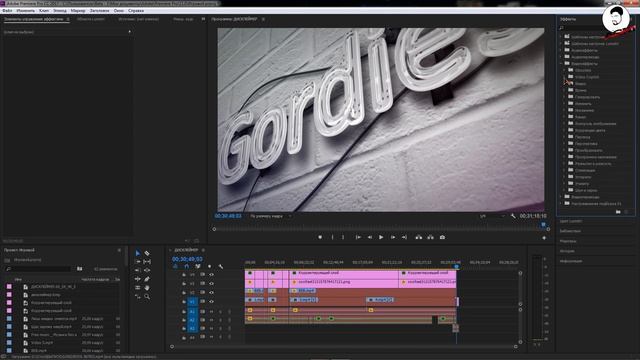640x360 pixels.
Task: Toggle nest sequences insert mode
Action: [x=176, y=267]
